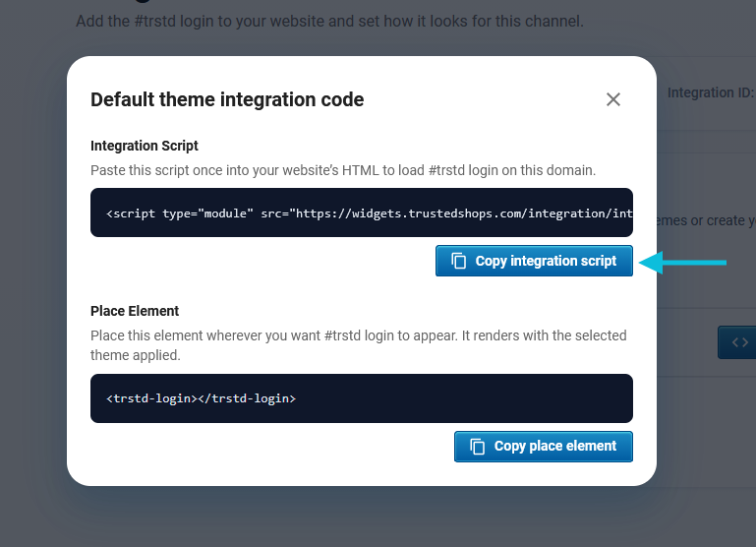The image size is (756, 547).
Task: Click 'Paste this script once' description text
Action: [343, 170]
